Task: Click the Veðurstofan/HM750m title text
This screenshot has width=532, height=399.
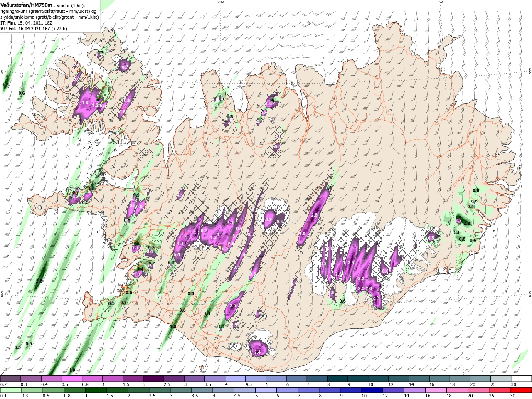Action: pos(26,5)
